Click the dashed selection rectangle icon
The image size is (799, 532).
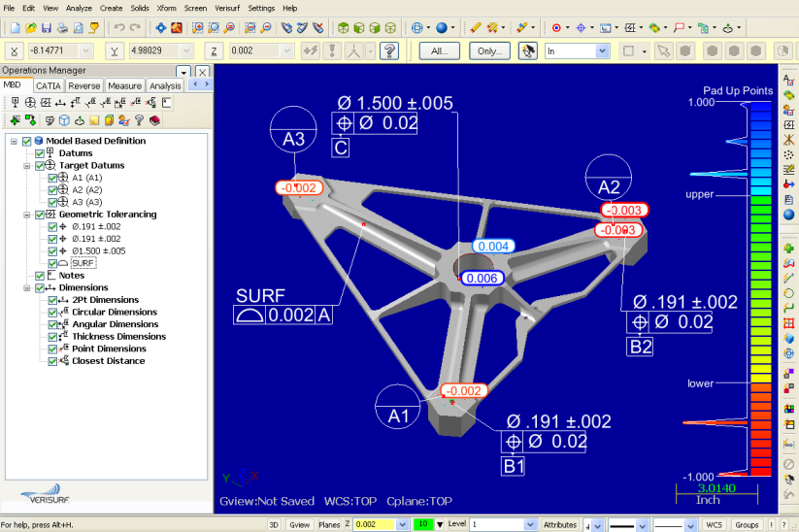pos(628,50)
